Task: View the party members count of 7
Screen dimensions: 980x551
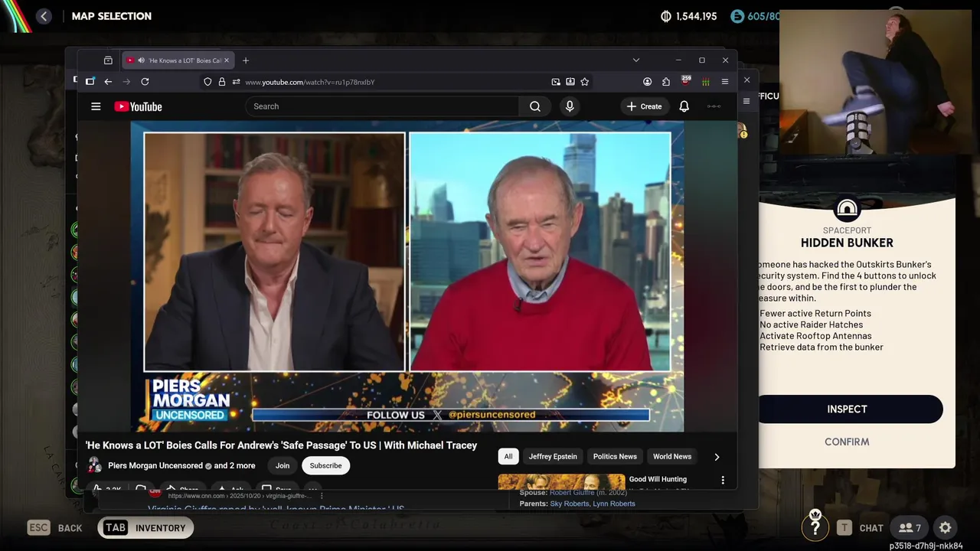Action: point(910,527)
